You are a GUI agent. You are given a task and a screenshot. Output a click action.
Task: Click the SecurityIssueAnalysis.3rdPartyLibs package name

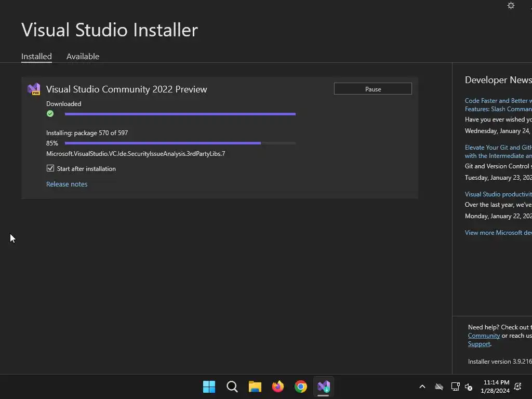136,154
